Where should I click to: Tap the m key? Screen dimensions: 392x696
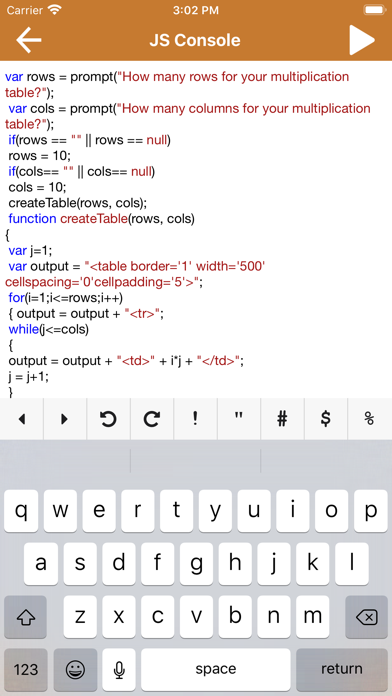coord(313,617)
